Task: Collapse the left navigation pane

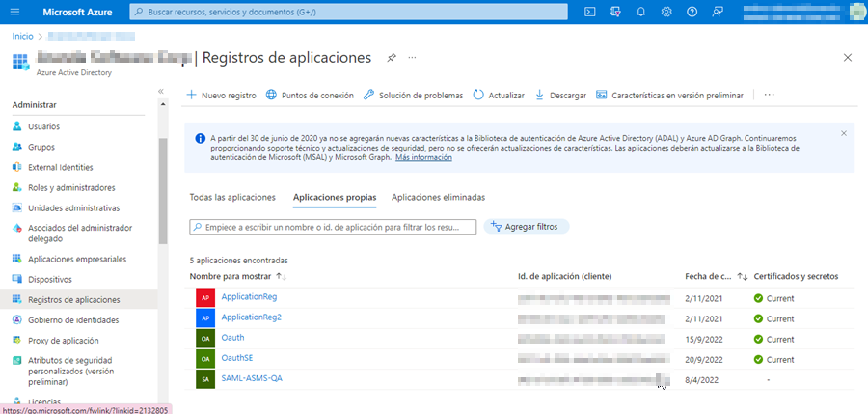Action: 160,91
